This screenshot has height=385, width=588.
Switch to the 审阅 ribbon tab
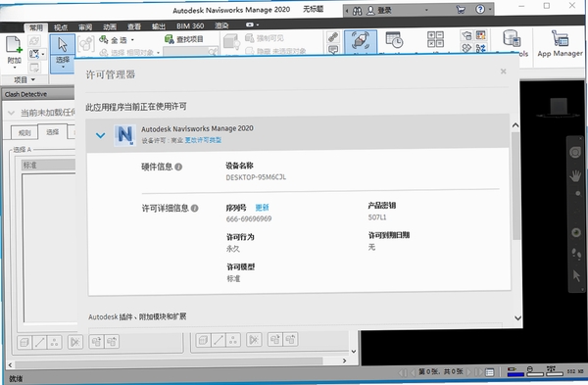pyautogui.click(x=85, y=27)
